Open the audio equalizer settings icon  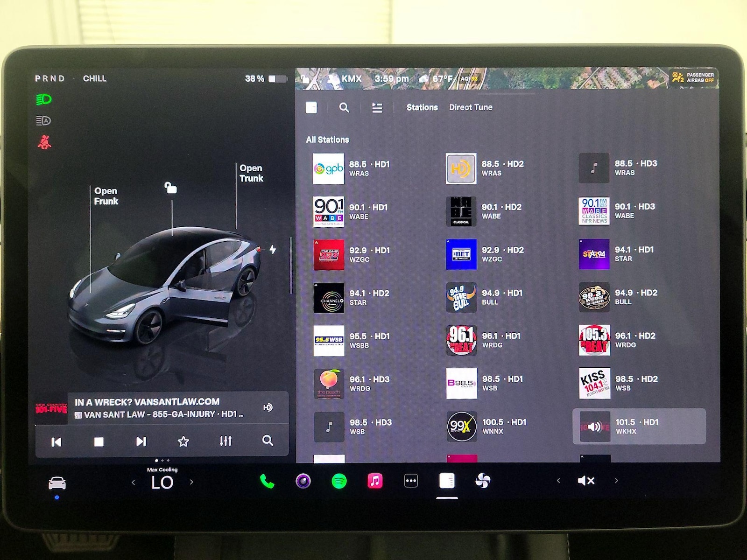(x=226, y=441)
